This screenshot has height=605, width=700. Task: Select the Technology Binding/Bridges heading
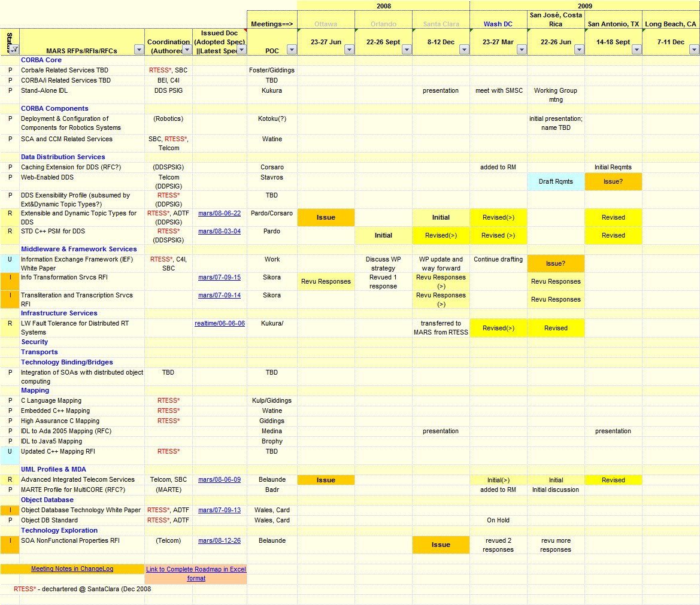click(x=67, y=362)
